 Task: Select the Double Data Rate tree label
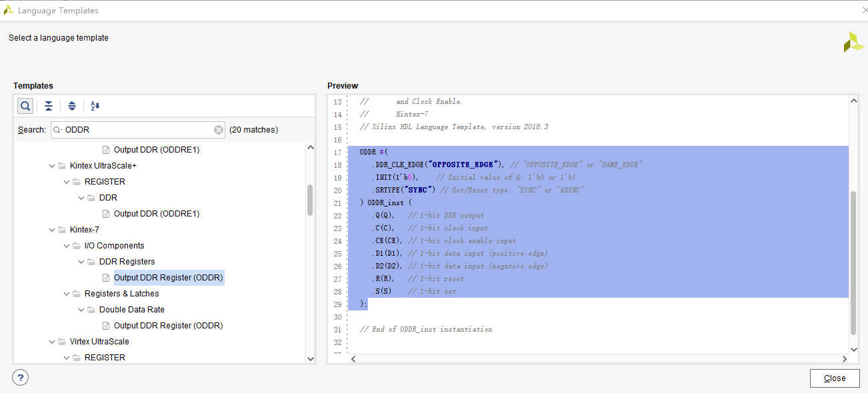coord(132,310)
